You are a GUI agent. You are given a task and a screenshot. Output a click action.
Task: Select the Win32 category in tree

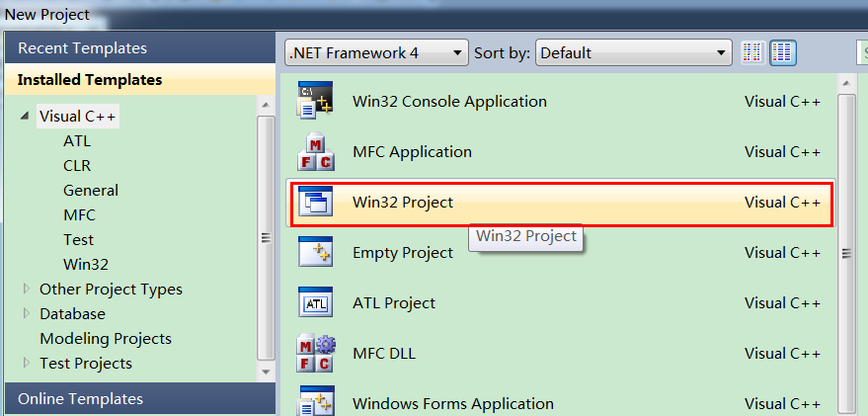coord(86,264)
